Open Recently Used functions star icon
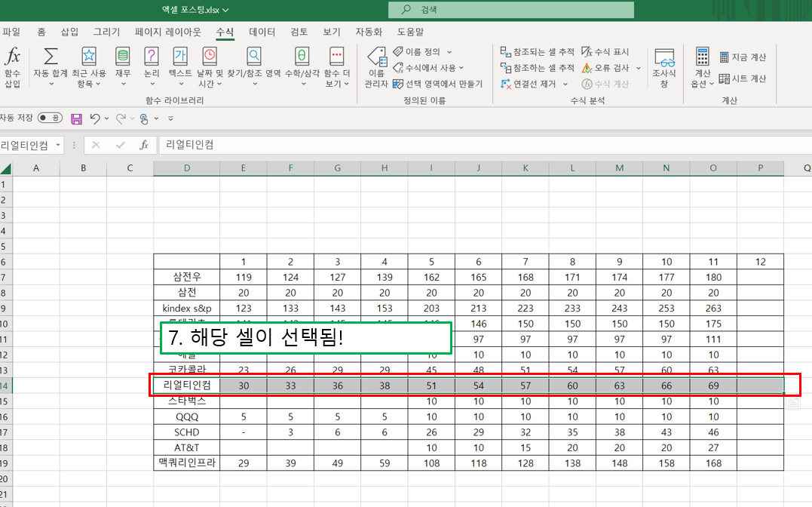 (x=88, y=56)
